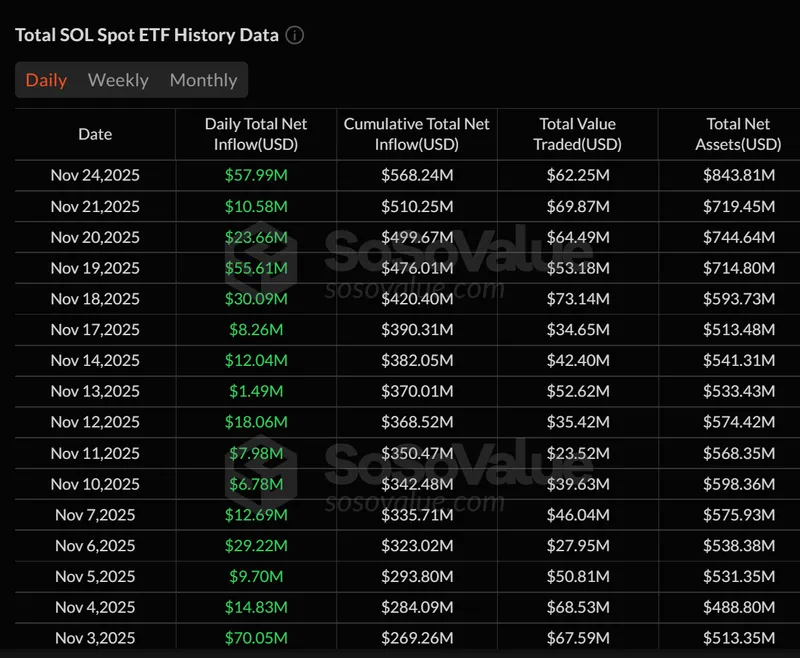Click the Daily Total Net Inflow header

tap(256, 134)
